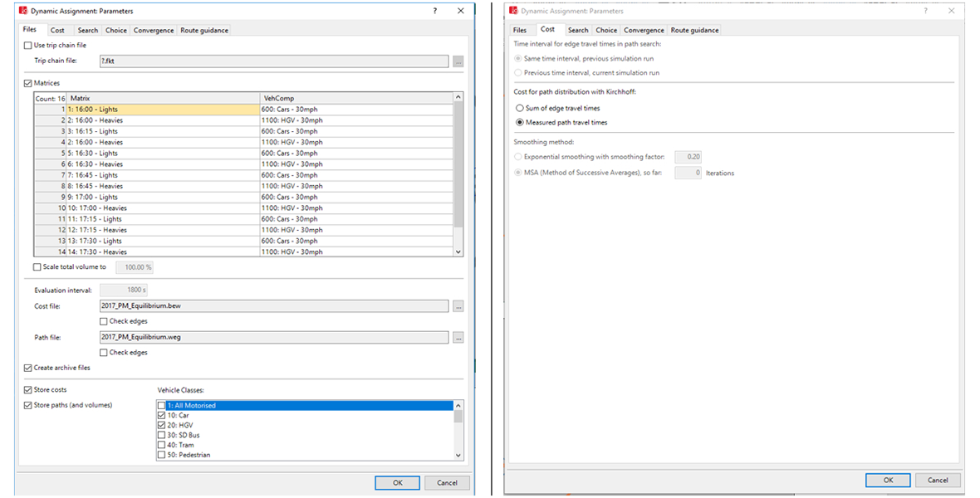Select Same time interval, previous simulation run
The height and width of the screenshot is (498, 980).
pyautogui.click(x=518, y=59)
